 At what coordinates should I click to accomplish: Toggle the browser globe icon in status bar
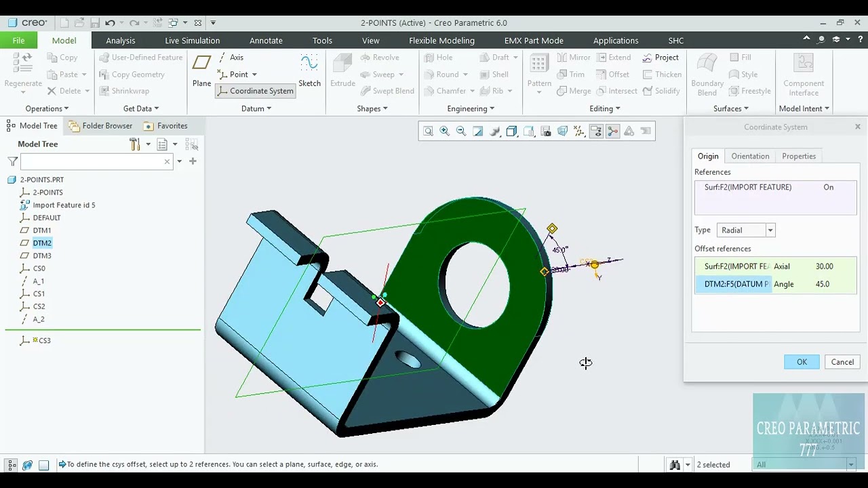tap(28, 465)
